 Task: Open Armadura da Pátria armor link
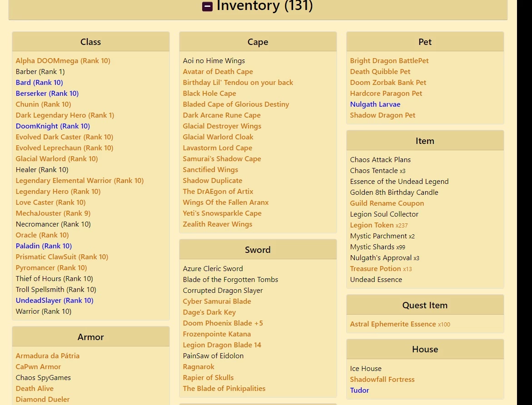pyautogui.click(x=48, y=356)
